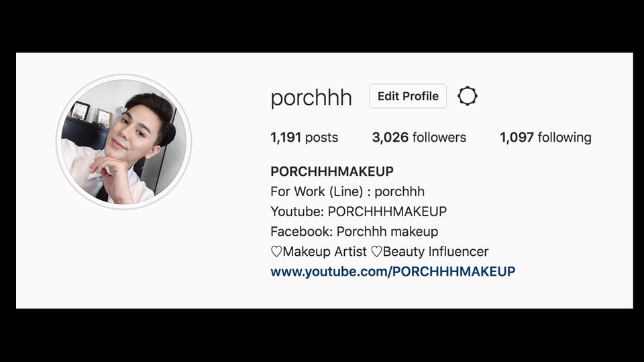Click the PORCHHHMAKEUP bold display name

click(x=332, y=171)
